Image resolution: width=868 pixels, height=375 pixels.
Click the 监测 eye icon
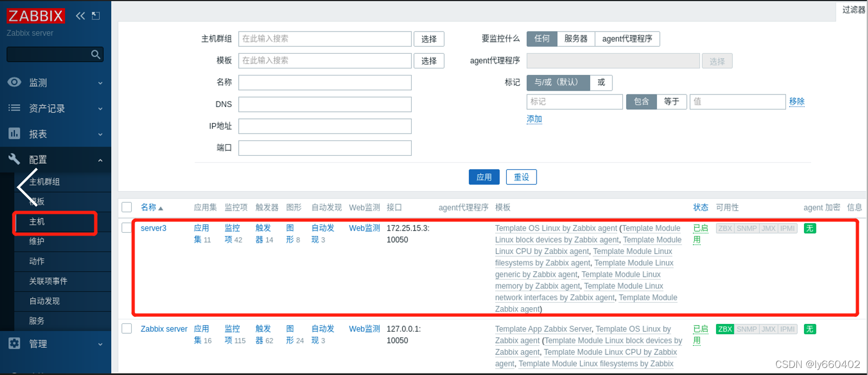pyautogui.click(x=15, y=82)
